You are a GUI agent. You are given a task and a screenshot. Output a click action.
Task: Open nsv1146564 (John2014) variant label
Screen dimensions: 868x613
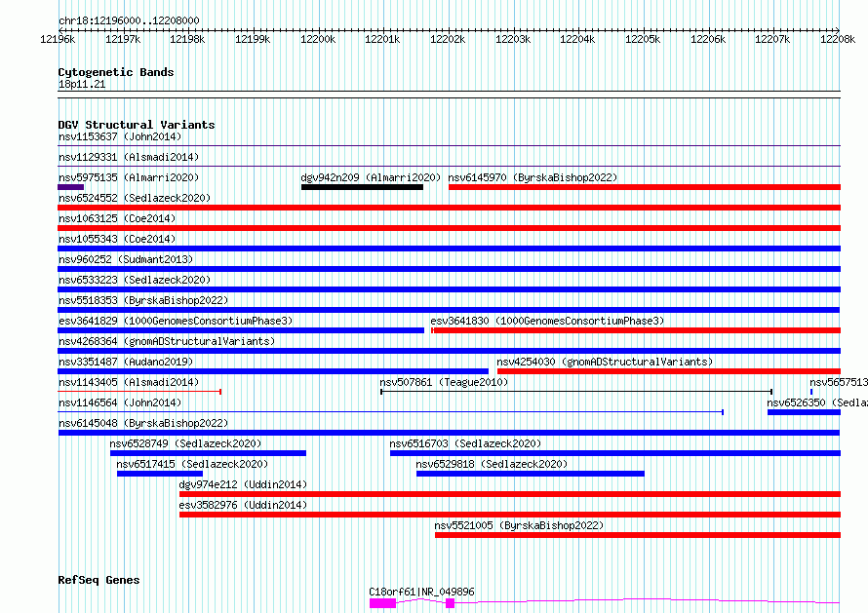coord(120,402)
